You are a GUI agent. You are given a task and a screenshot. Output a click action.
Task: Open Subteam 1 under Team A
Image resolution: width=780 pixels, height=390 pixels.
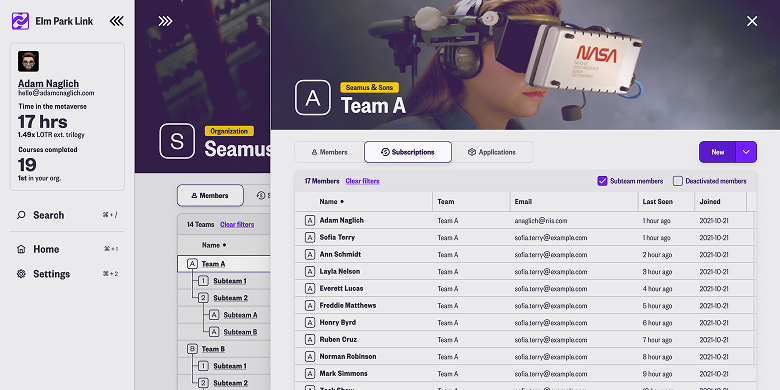click(230, 281)
